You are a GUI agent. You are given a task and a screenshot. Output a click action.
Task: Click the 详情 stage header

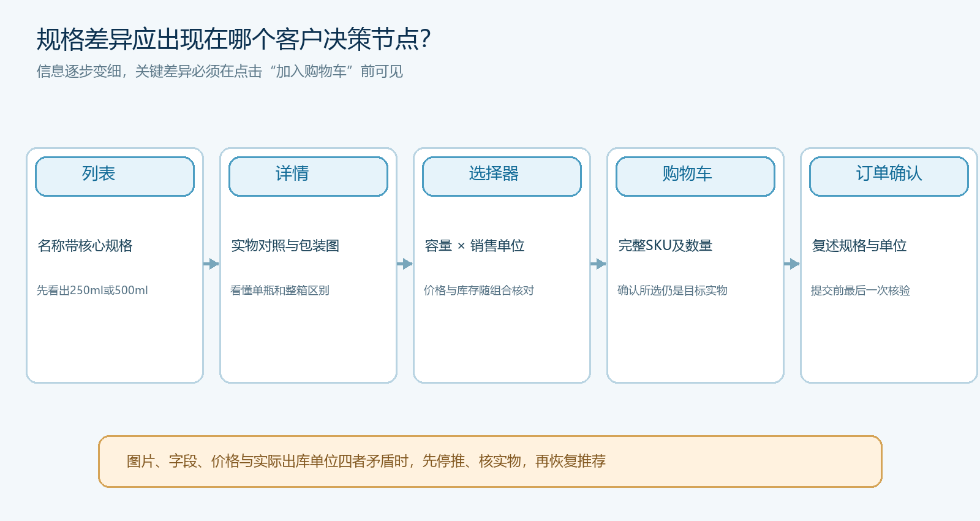(x=308, y=177)
